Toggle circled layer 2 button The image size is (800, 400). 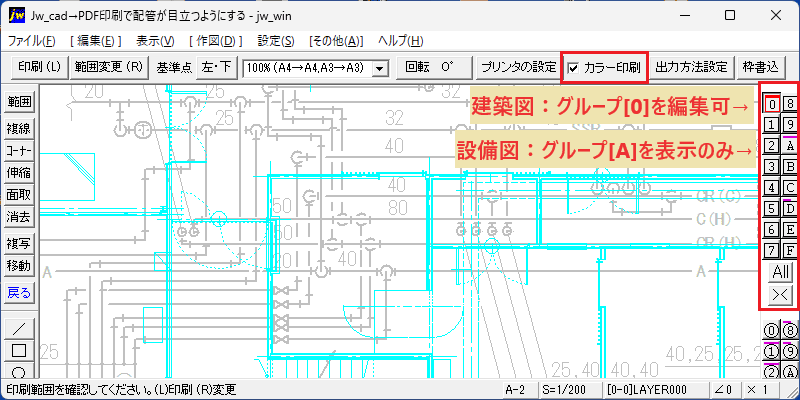tap(772, 371)
